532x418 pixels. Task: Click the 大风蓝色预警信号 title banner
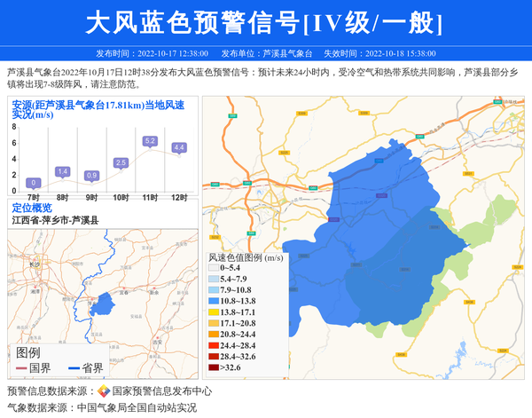[x=266, y=22]
